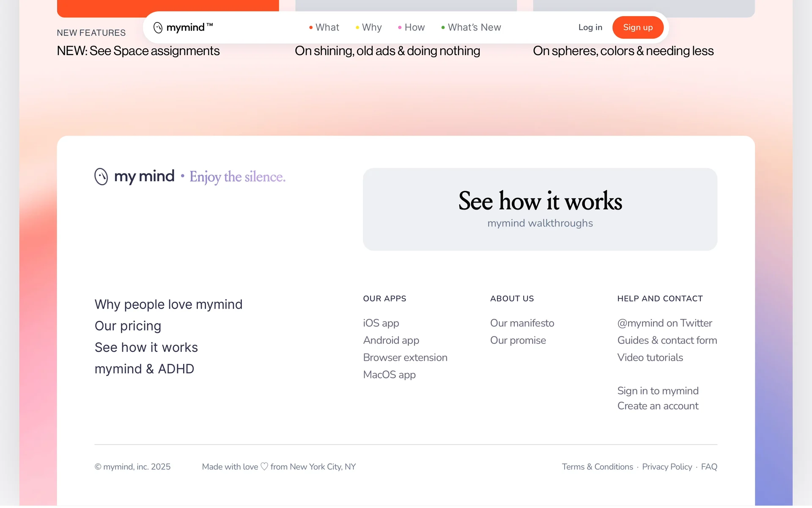The height and width of the screenshot is (508, 812).
Task: Open What's New in the navbar
Action: click(474, 28)
